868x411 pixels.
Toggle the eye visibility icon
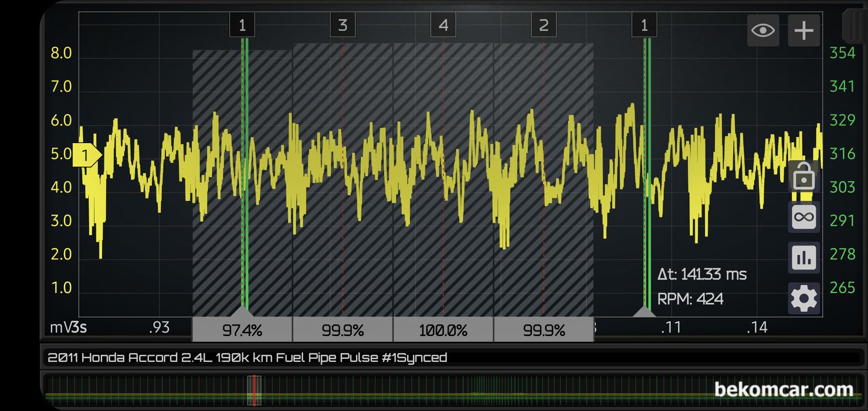[762, 30]
